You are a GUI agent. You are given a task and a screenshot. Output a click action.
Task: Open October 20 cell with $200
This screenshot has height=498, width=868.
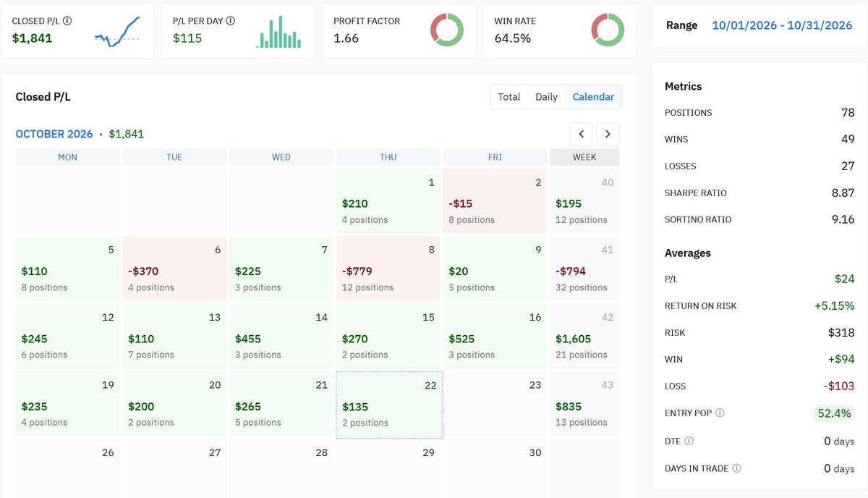tap(174, 404)
